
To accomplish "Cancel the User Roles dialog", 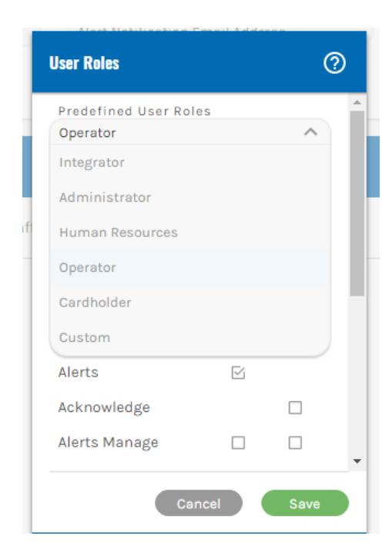I will pyautogui.click(x=199, y=503).
